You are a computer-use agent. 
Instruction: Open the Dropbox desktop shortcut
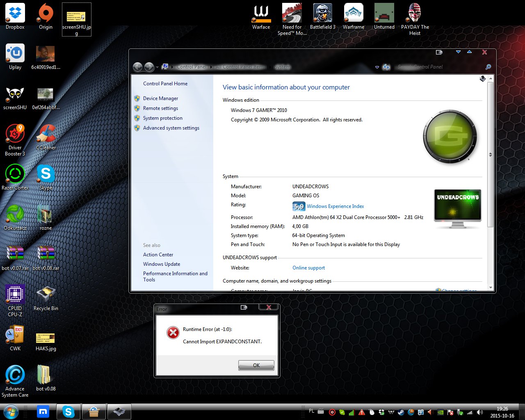[x=15, y=16]
